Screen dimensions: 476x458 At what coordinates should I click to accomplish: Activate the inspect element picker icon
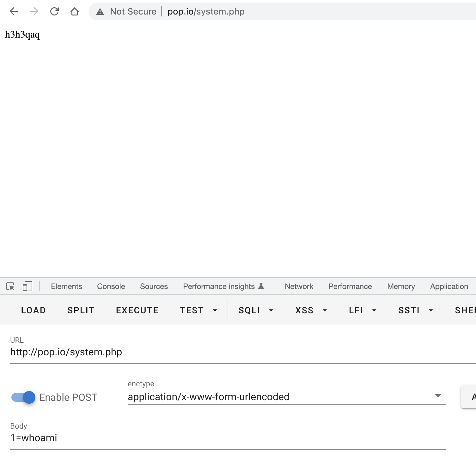(10, 286)
